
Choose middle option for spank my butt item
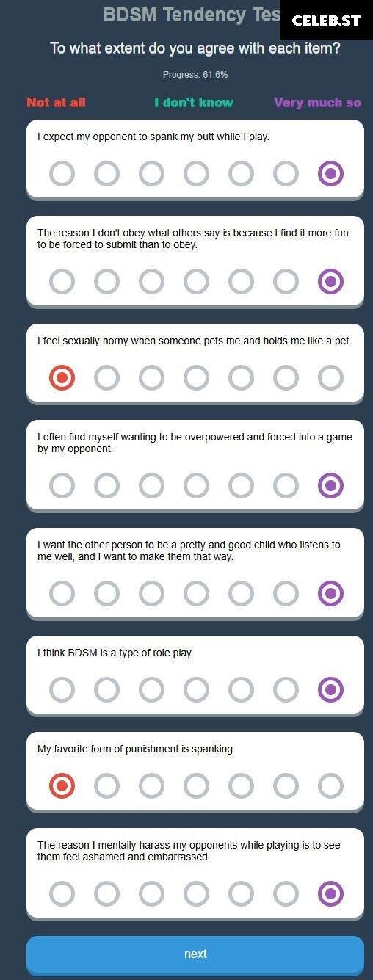click(x=196, y=174)
